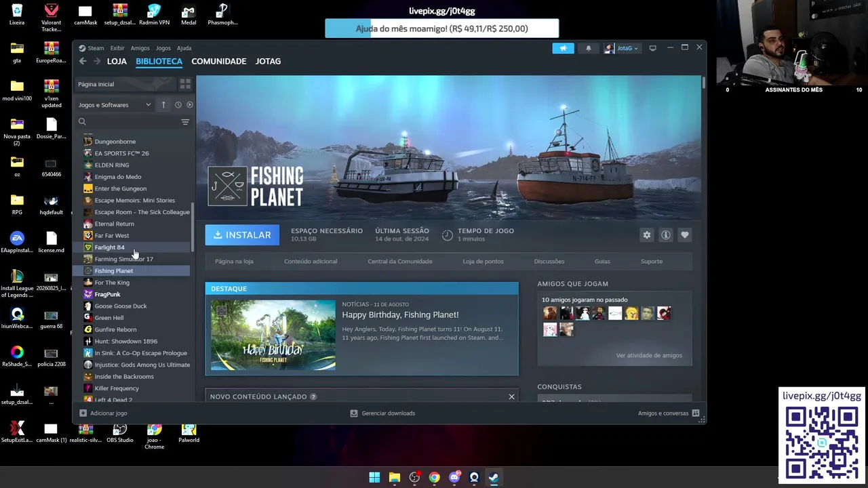Screen dimensions: 868x488
Task: Open Discord from the taskbar
Action: click(x=454, y=477)
